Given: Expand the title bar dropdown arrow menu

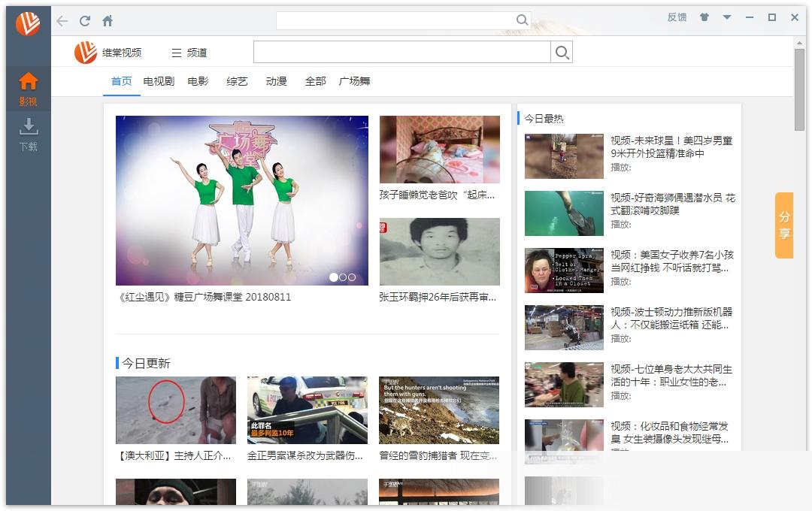Looking at the screenshot, I should point(727,17).
